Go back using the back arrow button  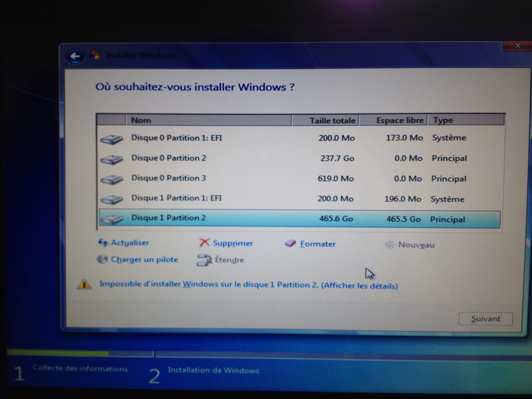click(75, 56)
